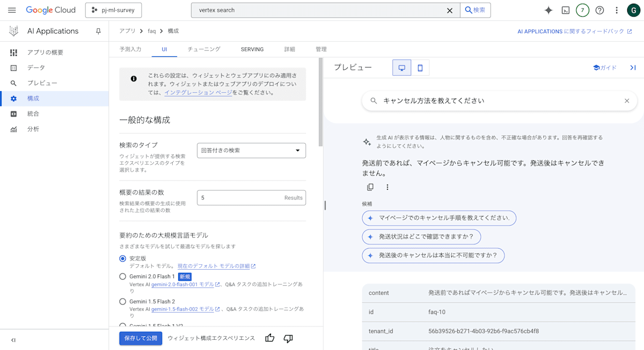This screenshot has width=644, height=350.
Task: Switch to 管理 tab
Action: coord(321,49)
